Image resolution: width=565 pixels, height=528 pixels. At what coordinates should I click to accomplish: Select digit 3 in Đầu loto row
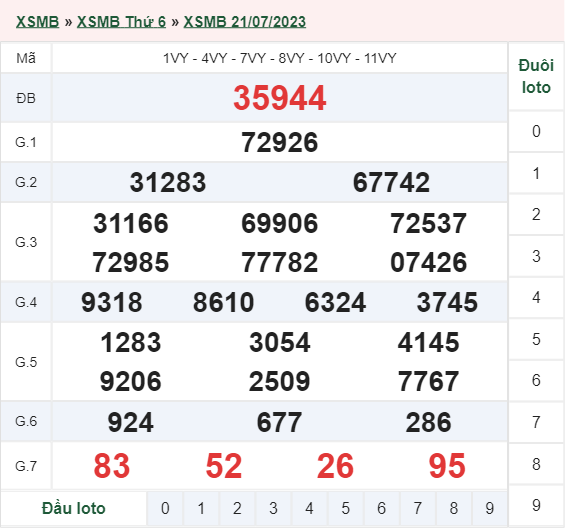(273, 508)
